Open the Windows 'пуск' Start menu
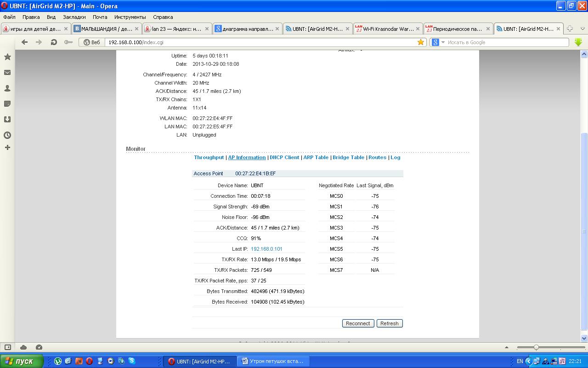 [22, 361]
